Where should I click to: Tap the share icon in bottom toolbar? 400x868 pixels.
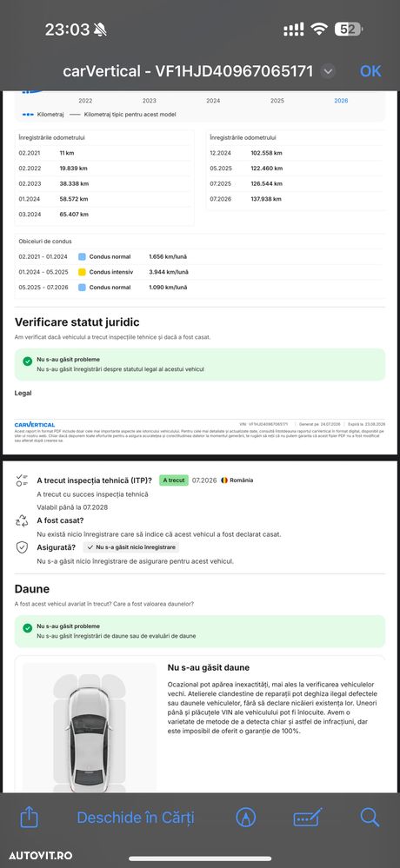30,817
